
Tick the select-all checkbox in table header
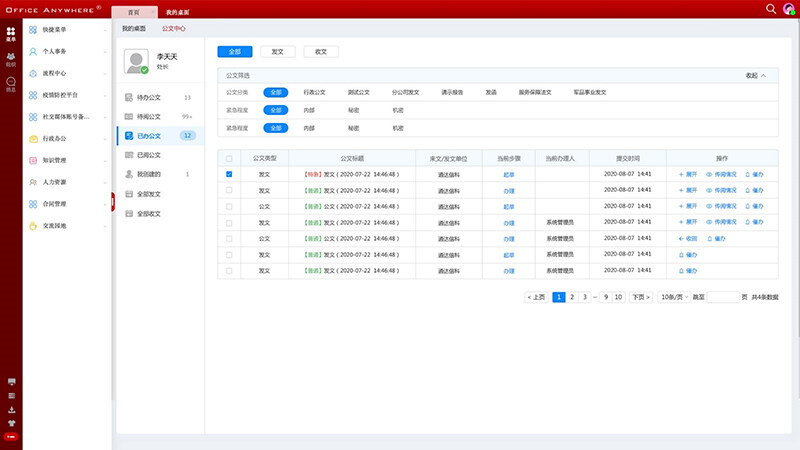point(229,158)
